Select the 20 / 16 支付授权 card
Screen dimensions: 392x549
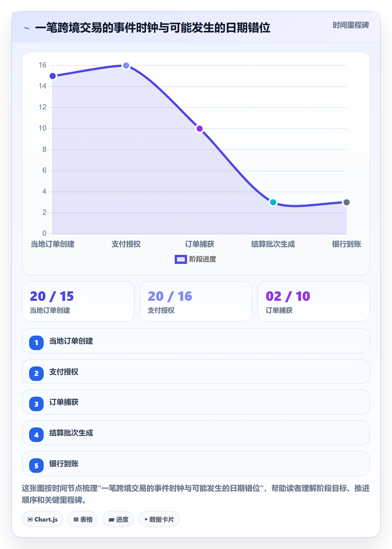click(x=196, y=301)
